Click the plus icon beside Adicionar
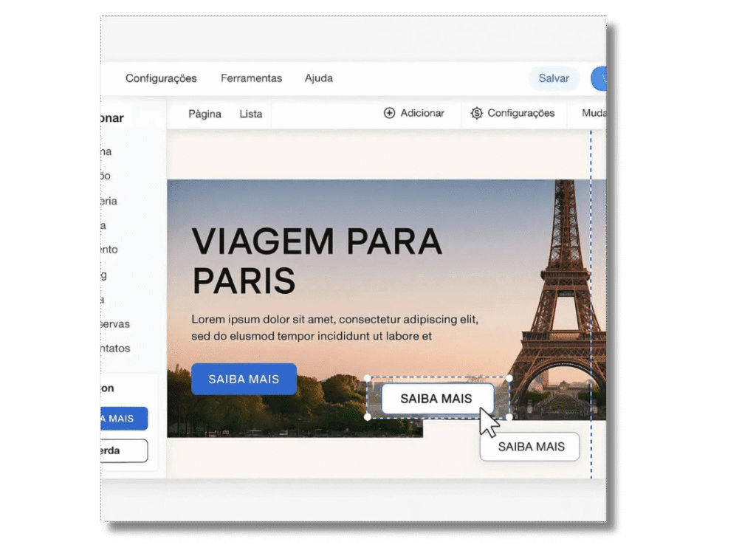This screenshot has height=556, width=756. 389,113
